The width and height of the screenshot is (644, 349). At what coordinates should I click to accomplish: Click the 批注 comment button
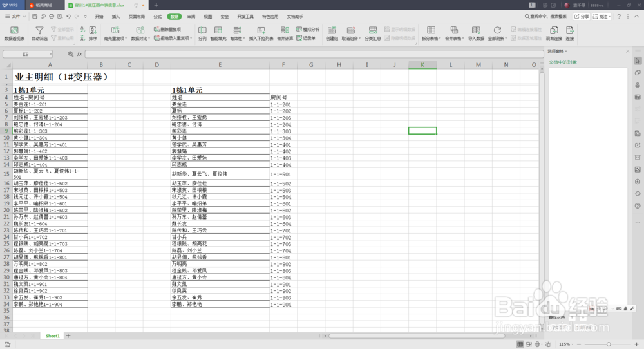click(x=601, y=17)
